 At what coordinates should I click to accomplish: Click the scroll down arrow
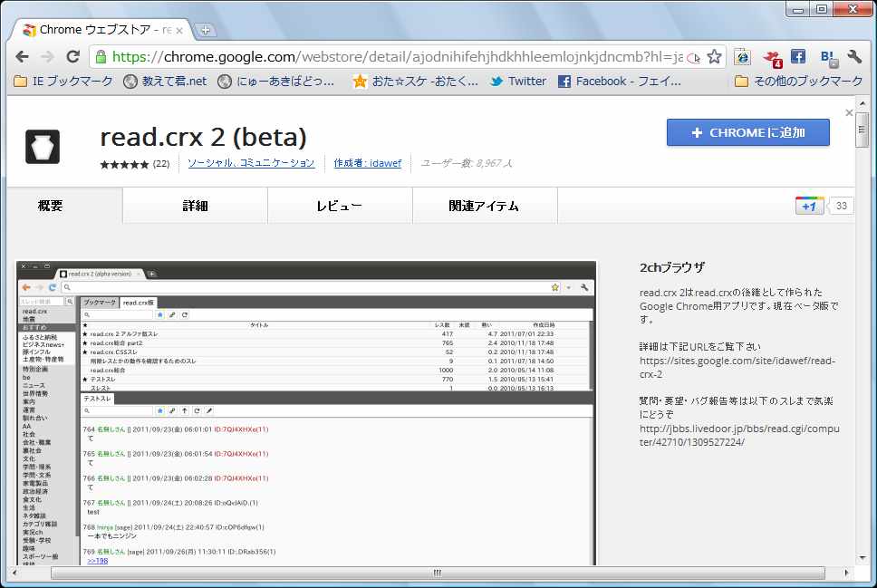[x=862, y=558]
